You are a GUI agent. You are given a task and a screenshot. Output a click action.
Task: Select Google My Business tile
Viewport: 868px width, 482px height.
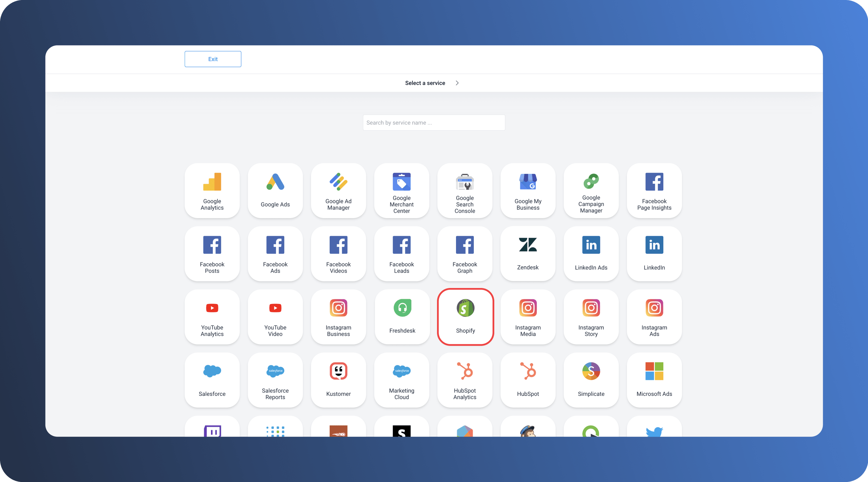(x=528, y=191)
